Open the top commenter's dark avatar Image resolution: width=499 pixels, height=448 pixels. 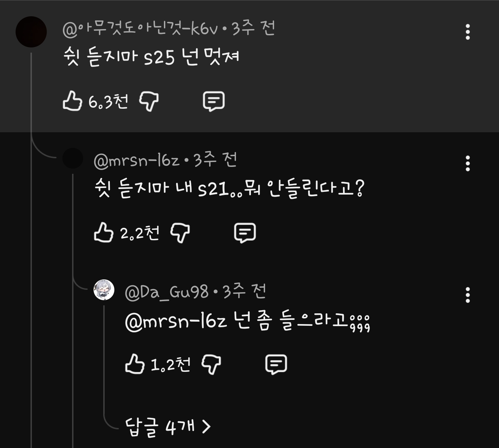pos(31,32)
